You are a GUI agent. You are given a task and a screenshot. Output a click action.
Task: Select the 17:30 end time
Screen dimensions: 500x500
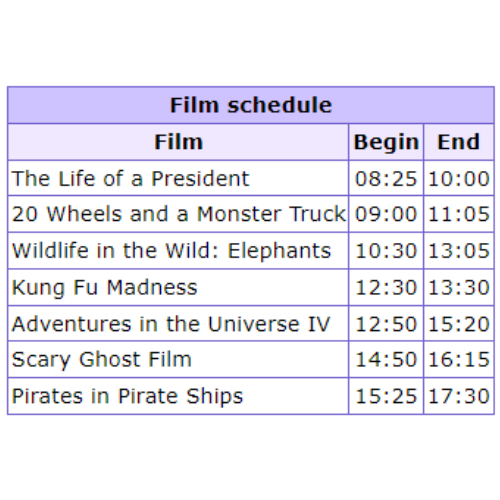[x=459, y=396]
